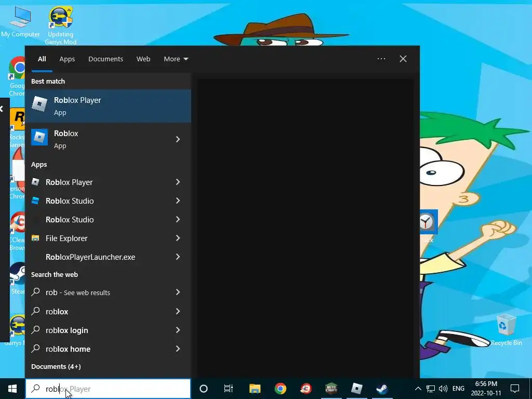Switch to the All search tab

[x=42, y=59]
